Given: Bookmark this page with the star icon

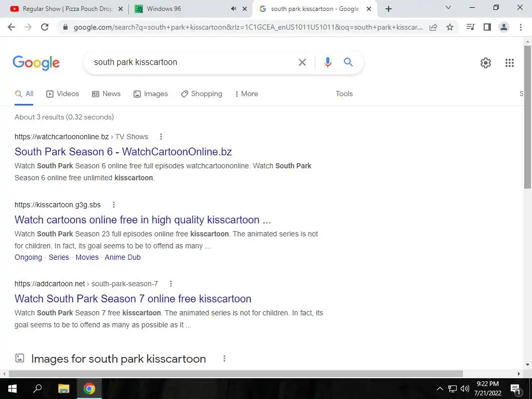Looking at the screenshot, I should (450, 27).
